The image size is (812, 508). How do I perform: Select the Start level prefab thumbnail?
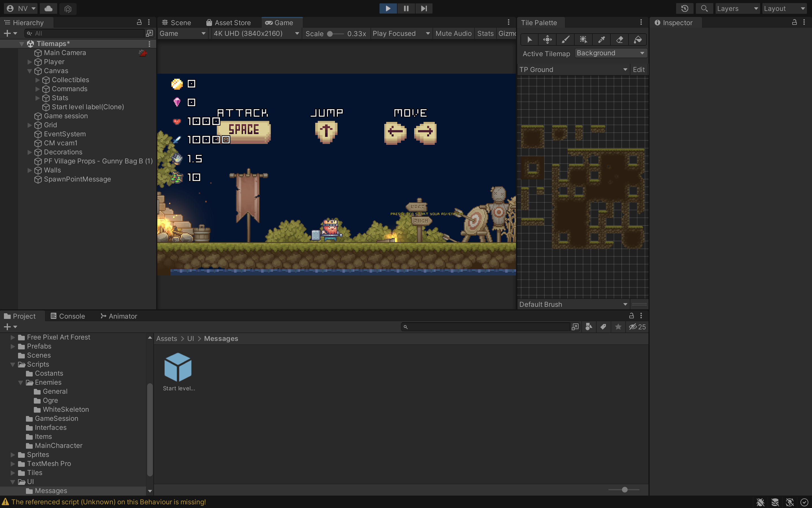pos(178,367)
